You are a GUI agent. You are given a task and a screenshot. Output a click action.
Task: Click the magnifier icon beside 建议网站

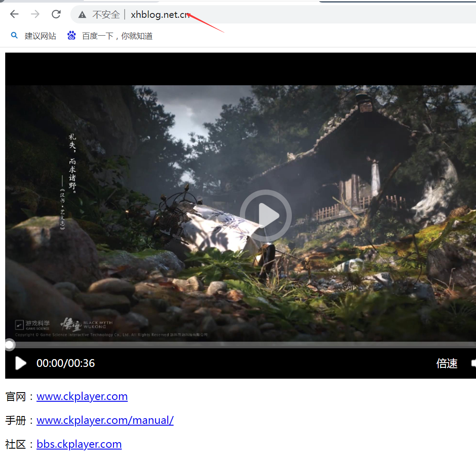tap(14, 36)
